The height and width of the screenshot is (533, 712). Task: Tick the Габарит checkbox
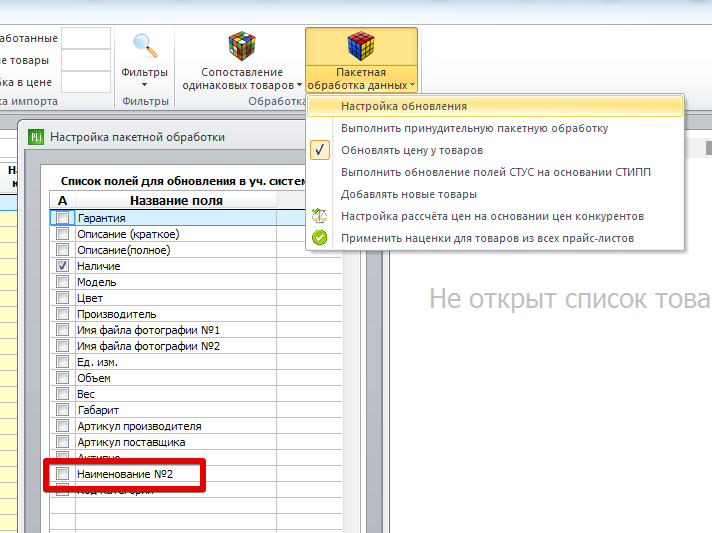[x=63, y=410]
